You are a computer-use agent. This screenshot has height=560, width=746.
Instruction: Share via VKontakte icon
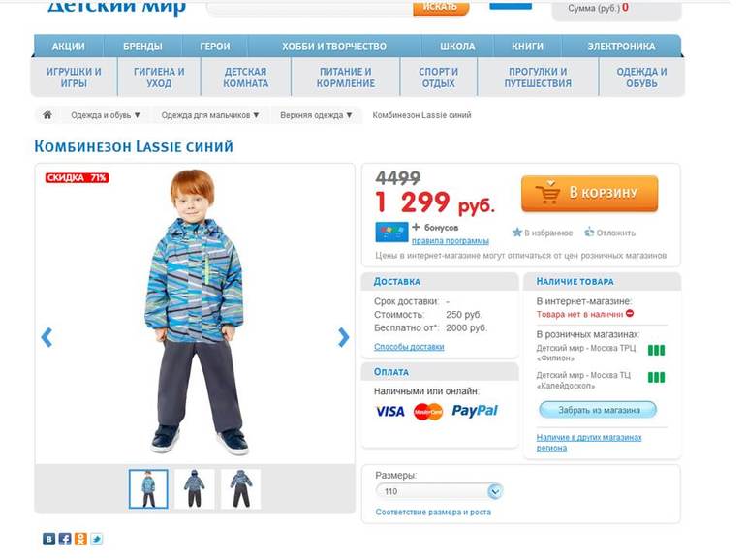pos(49,539)
